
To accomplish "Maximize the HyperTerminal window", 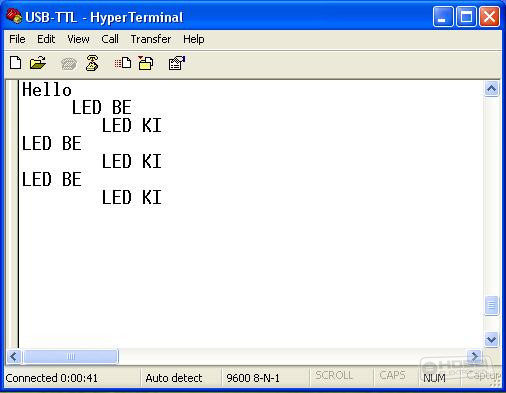I will point(466,16).
